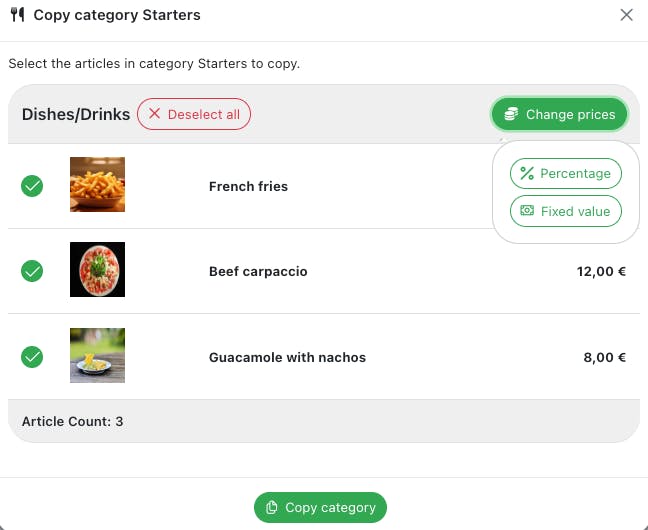This screenshot has width=648, height=530.
Task: Click the Guacamole with nachos photo
Action: click(97, 356)
